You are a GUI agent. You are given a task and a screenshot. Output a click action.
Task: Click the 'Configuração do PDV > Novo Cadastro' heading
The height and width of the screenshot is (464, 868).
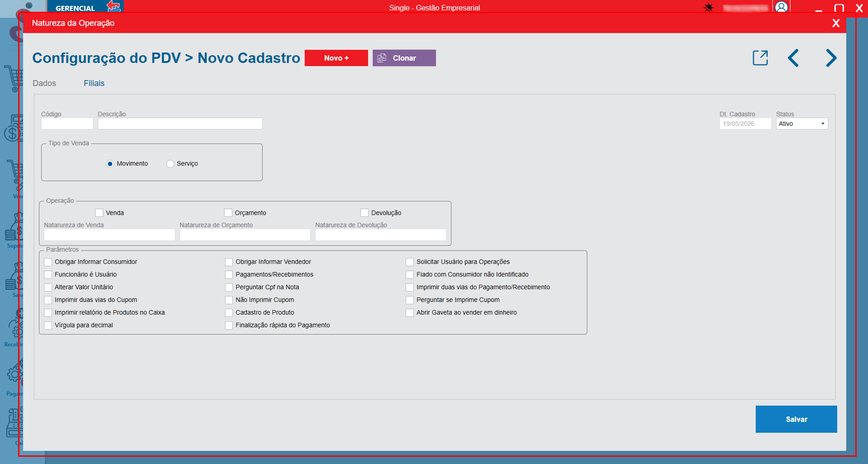[x=166, y=58]
